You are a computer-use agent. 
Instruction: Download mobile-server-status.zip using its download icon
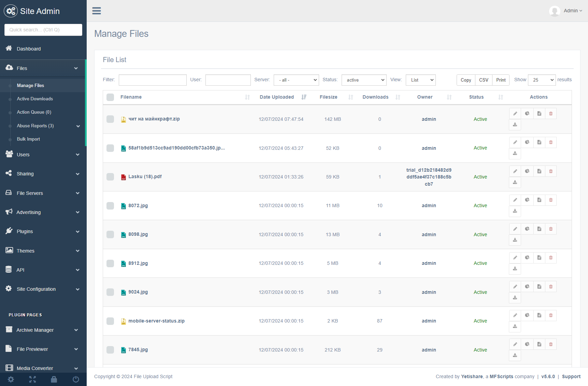(515, 327)
